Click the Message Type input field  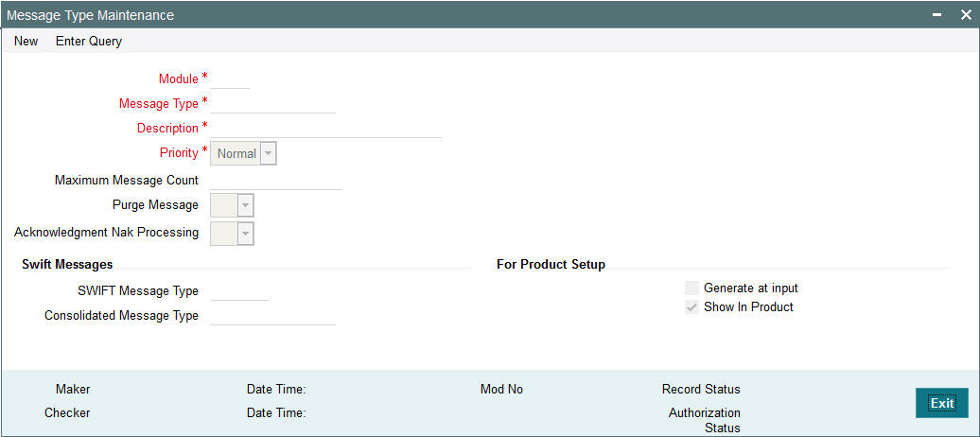pyautogui.click(x=273, y=103)
